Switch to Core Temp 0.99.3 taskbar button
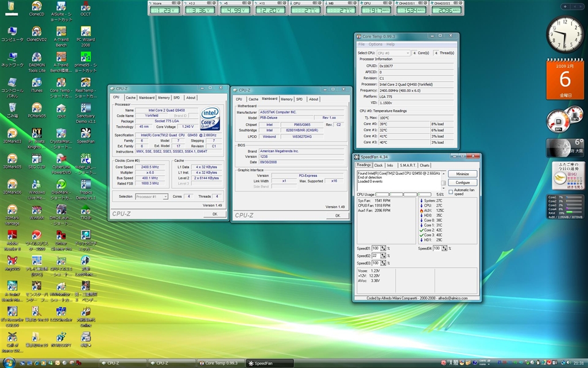The height and width of the screenshot is (368, 588). point(221,363)
